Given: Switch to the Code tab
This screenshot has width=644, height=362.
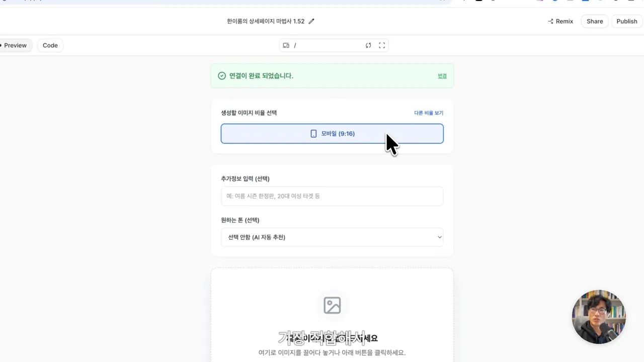Looking at the screenshot, I should [x=50, y=45].
